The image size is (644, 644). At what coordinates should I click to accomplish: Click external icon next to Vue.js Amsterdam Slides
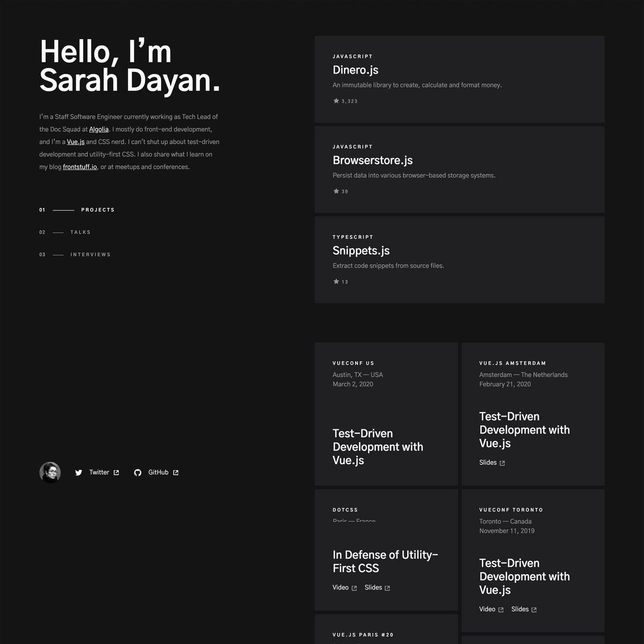(x=502, y=463)
